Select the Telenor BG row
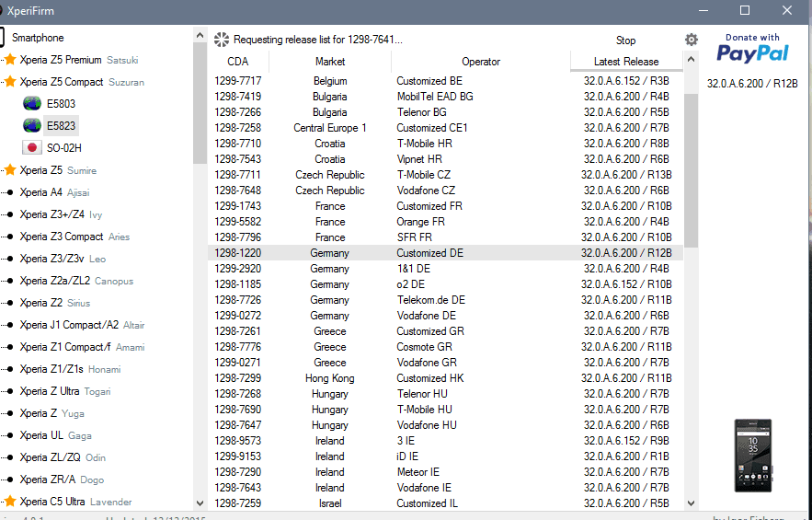The image size is (812, 520). pos(445,112)
